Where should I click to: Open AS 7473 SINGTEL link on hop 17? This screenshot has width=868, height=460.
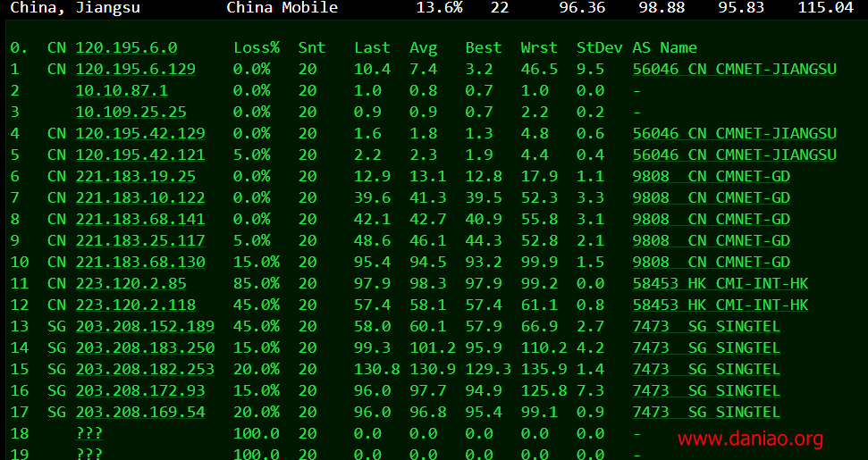[707, 413]
